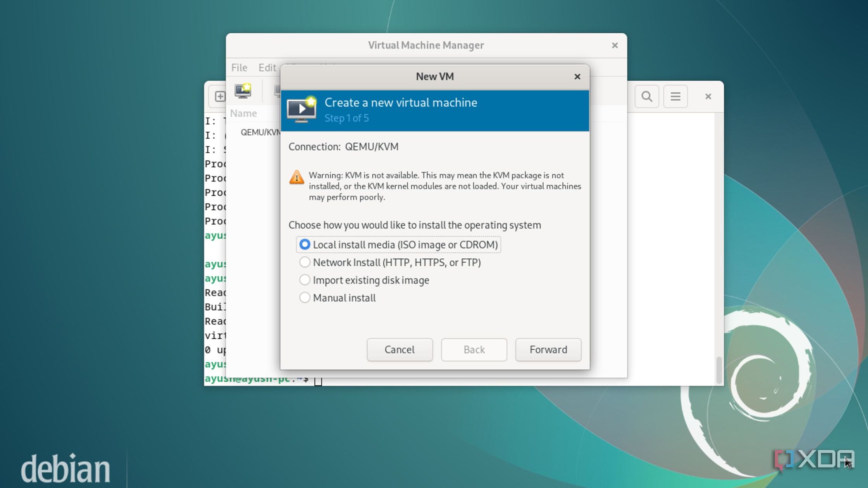Close the Virtual Machine Manager window
This screenshot has width=868, height=488.
tap(615, 46)
